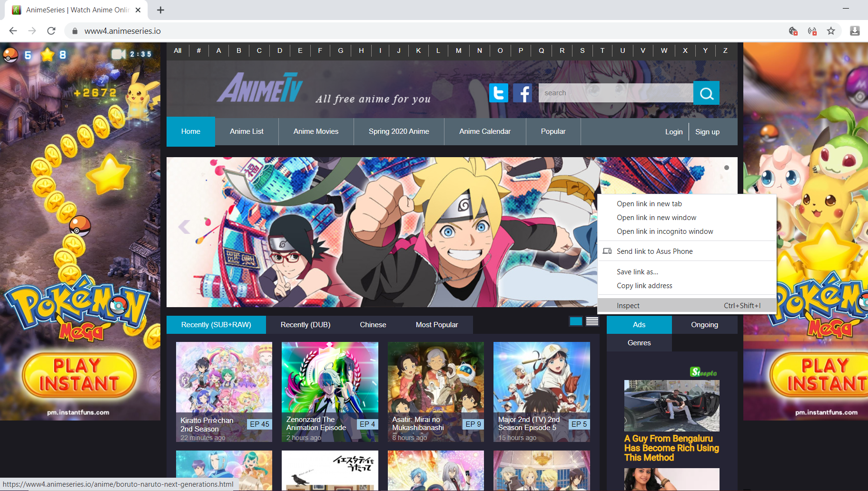Screen dimensions: 868x491
Task: Click the download extension icon in toolbar
Action: click(x=855, y=31)
